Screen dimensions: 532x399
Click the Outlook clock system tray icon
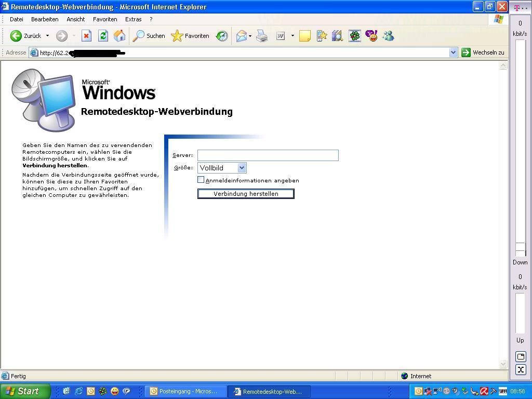pyautogui.click(x=419, y=391)
